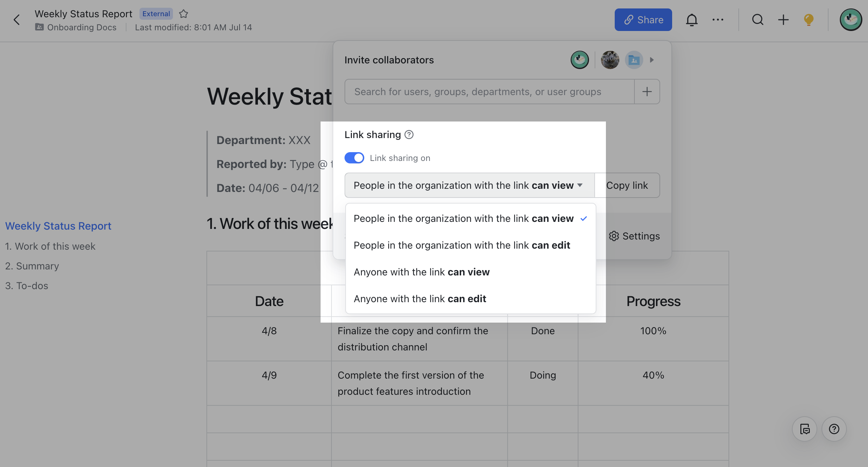Viewport: 868px width, 467px height.
Task: Turn off the Link sharing toggle
Action: [354, 158]
